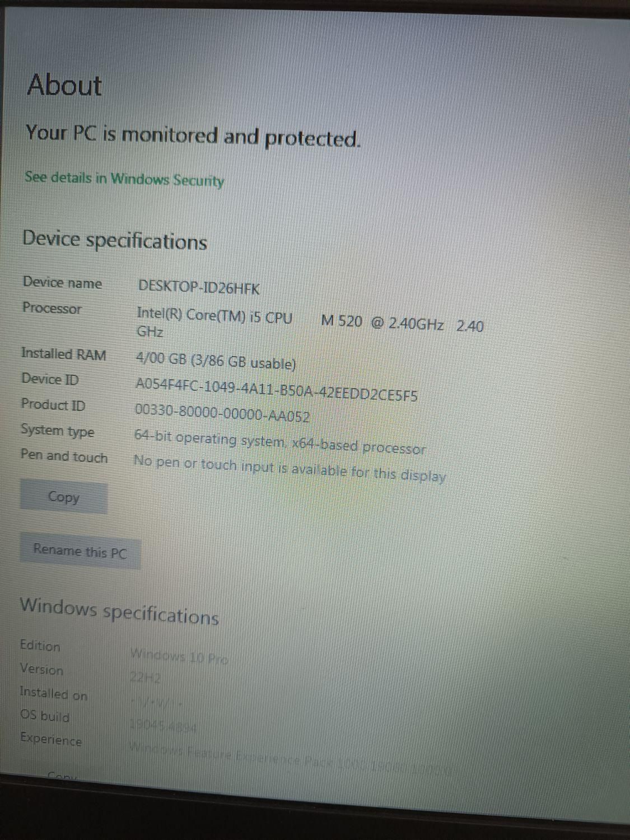Click Your PC is monitored and protected text
Viewport: 630px width, 840px height.
tap(193, 136)
